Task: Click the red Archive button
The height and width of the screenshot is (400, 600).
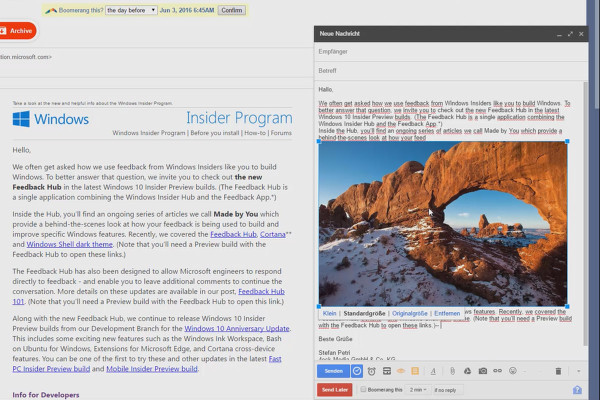Action: click(x=18, y=31)
